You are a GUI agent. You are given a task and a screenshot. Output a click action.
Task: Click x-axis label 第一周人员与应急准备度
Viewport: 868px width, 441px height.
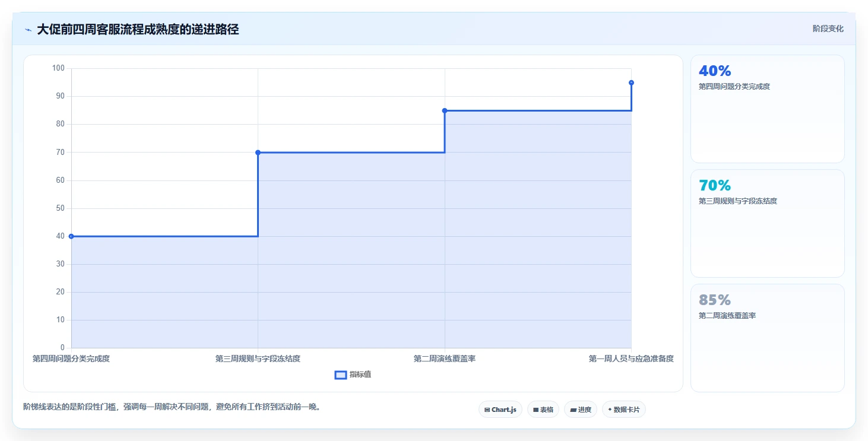click(x=631, y=358)
